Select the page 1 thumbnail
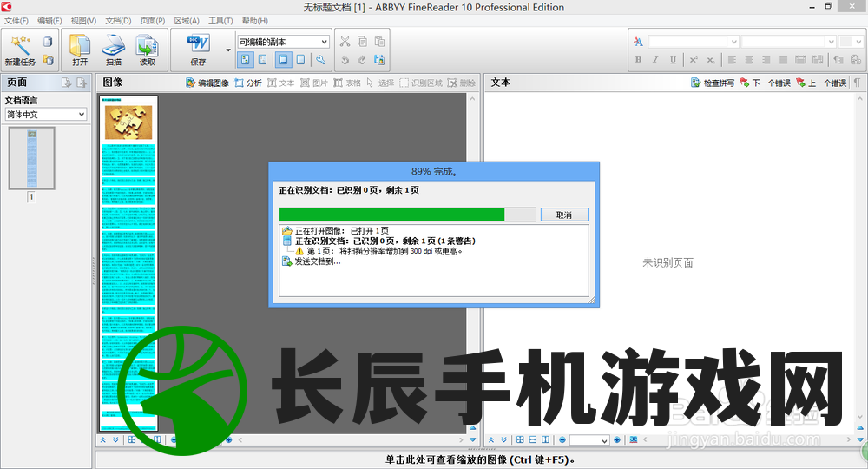868x469 pixels. 32,158
